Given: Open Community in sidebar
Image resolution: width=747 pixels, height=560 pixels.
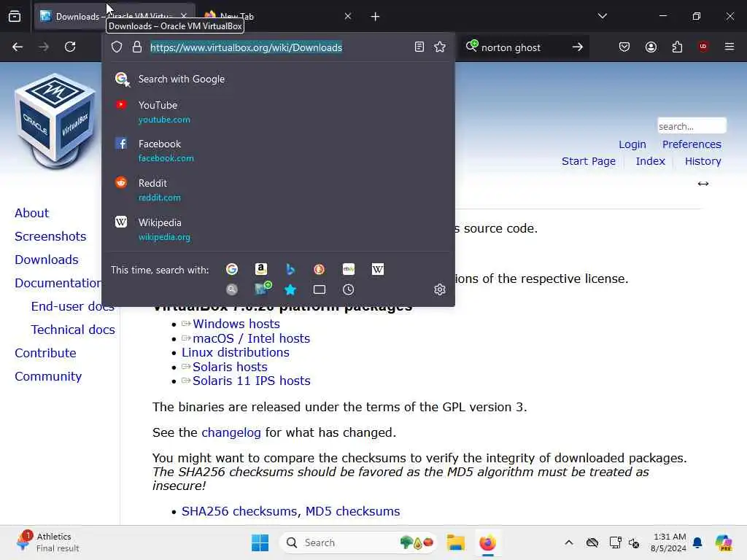Looking at the screenshot, I should click(x=48, y=376).
